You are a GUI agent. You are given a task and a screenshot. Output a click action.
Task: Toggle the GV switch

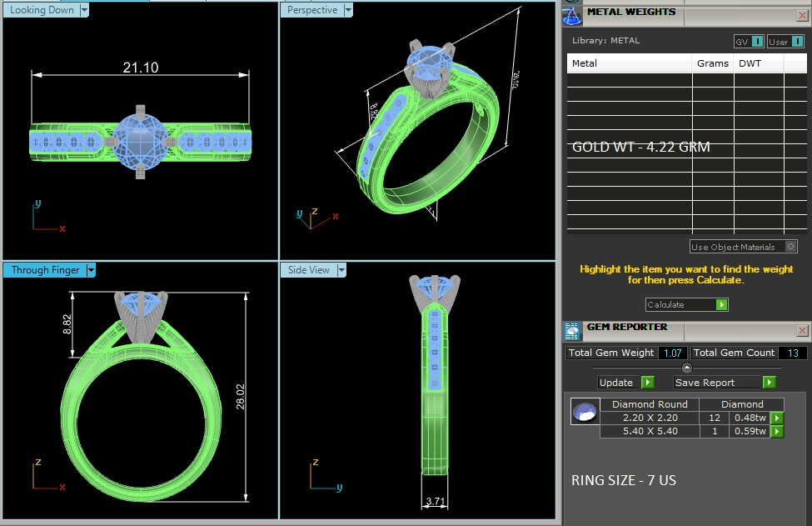click(x=757, y=42)
